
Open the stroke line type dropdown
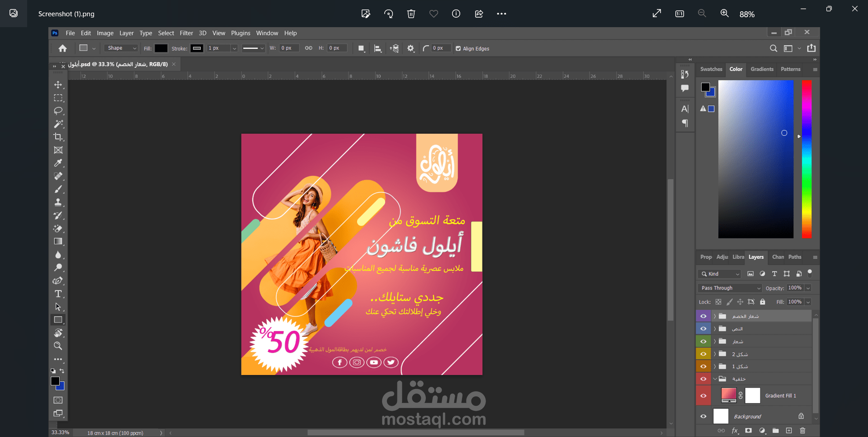point(253,48)
